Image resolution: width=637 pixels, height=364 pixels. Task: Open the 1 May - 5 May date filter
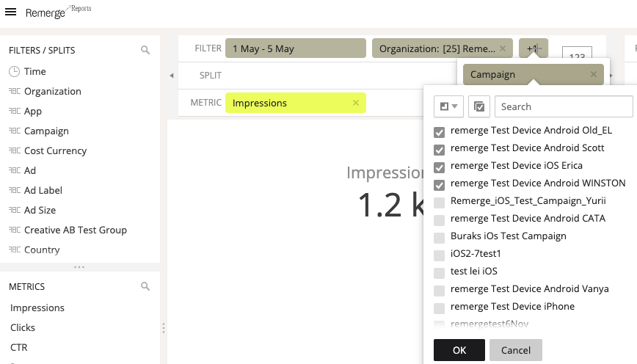[295, 49]
